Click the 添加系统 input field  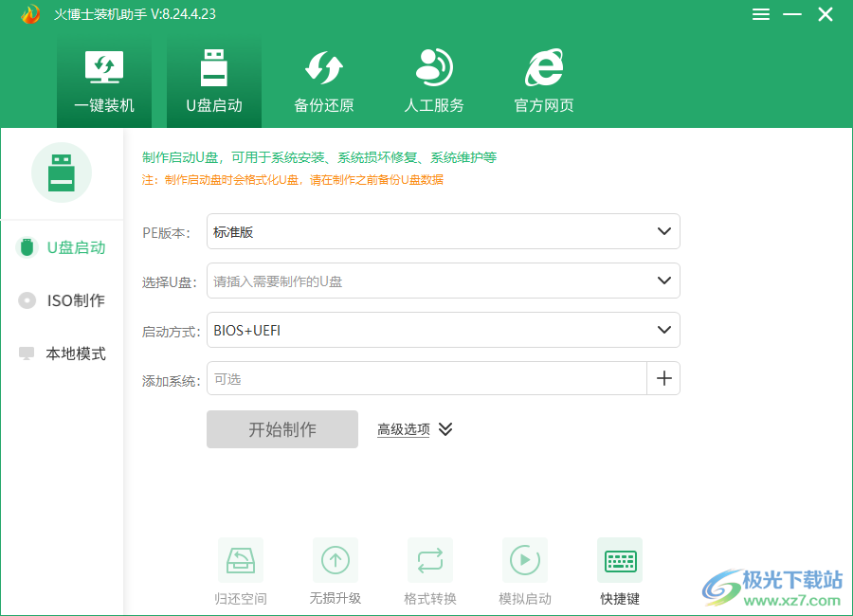[426, 378]
